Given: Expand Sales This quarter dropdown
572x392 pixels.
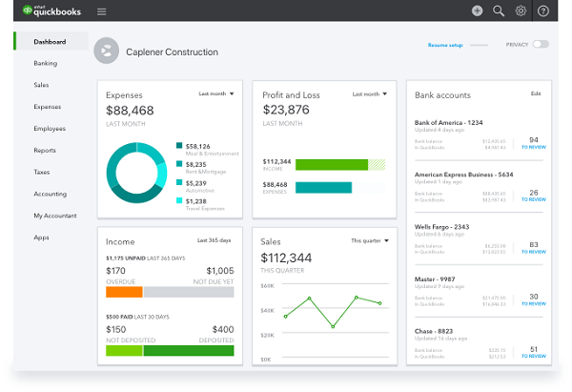Looking at the screenshot, I should click(370, 240).
